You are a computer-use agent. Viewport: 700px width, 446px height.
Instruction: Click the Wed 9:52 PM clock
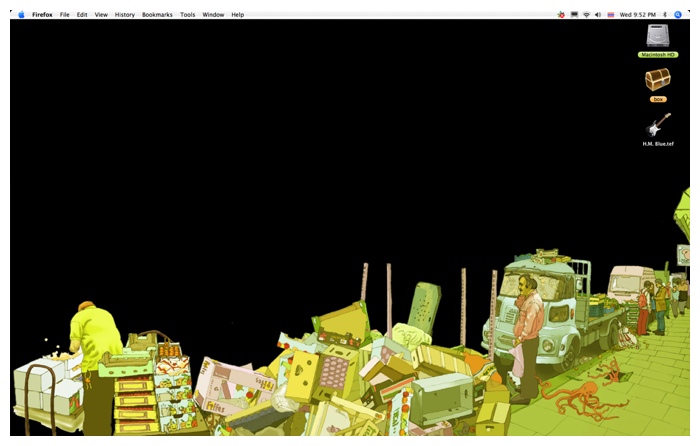pyautogui.click(x=638, y=15)
